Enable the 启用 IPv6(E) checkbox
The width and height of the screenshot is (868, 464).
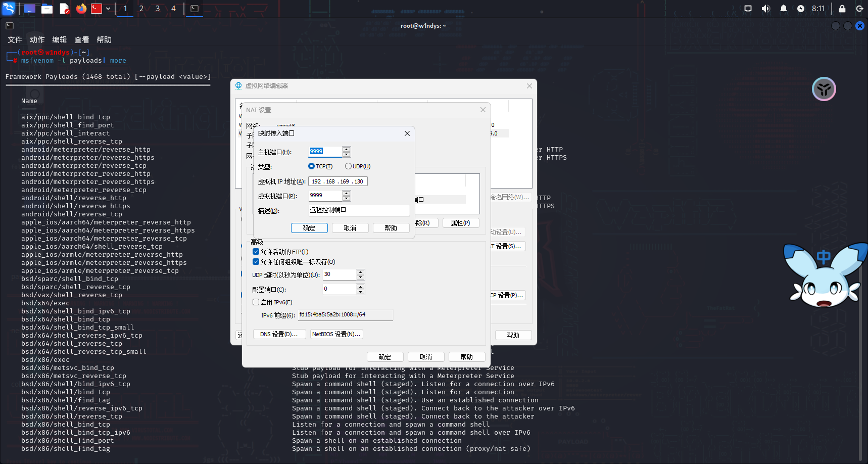click(256, 302)
